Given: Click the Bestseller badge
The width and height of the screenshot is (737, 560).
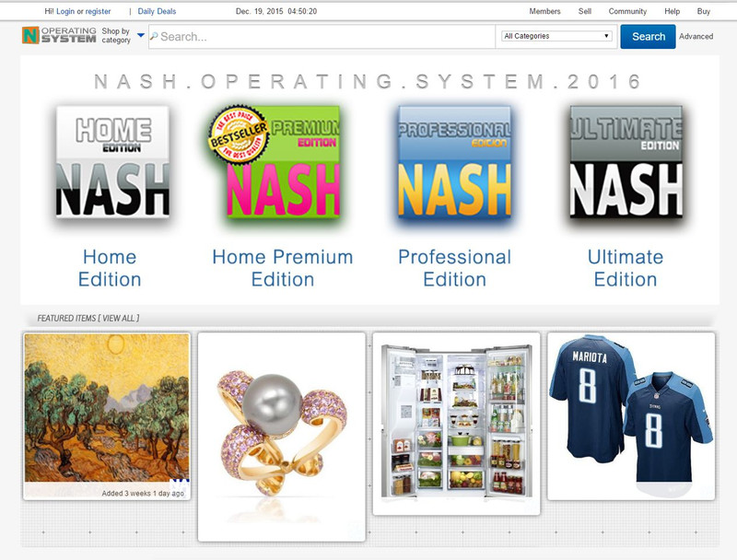Looking at the screenshot, I should click(239, 134).
